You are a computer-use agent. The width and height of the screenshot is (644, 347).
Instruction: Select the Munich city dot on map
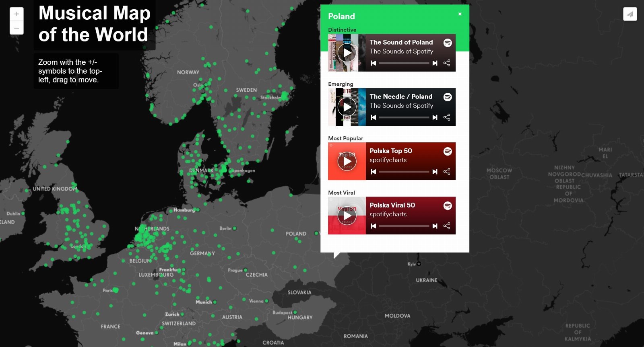pyautogui.click(x=215, y=302)
